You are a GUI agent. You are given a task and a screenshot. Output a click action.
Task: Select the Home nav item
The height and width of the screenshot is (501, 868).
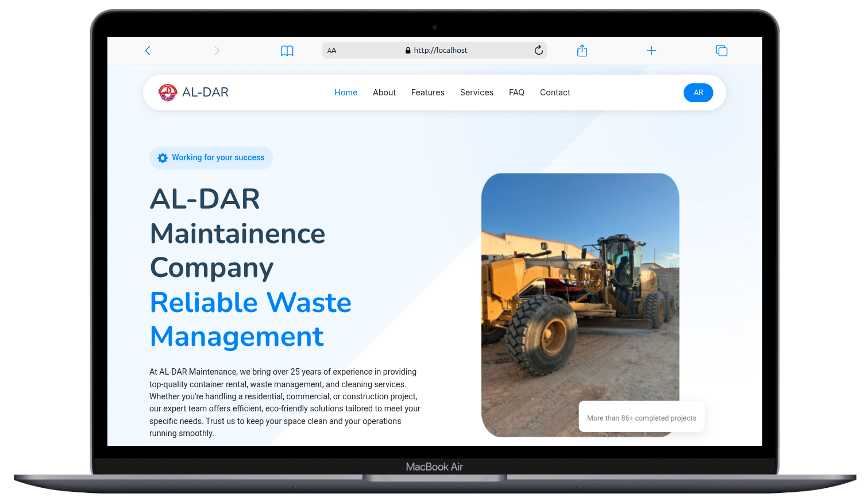pos(346,93)
